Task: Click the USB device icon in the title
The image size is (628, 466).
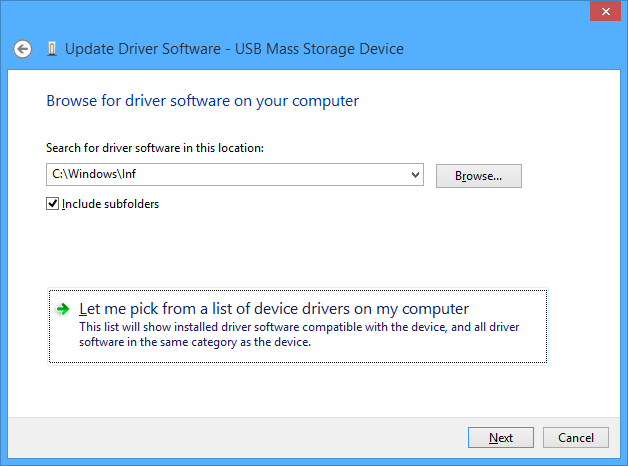Action: [x=51, y=48]
